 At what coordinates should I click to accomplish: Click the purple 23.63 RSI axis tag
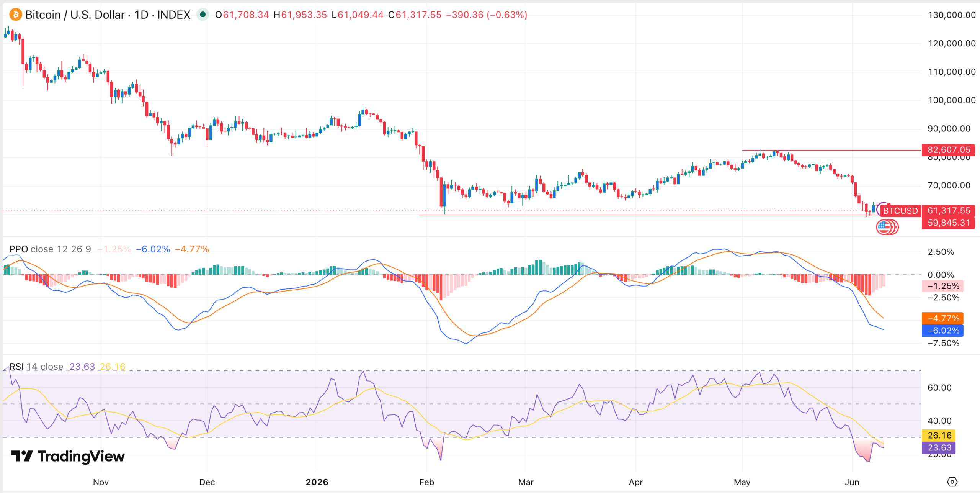point(939,447)
